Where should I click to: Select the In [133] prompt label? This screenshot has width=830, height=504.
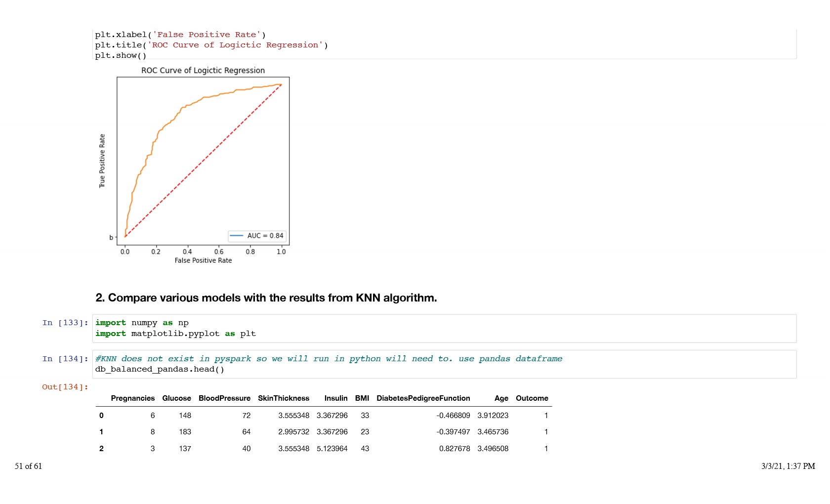point(65,323)
